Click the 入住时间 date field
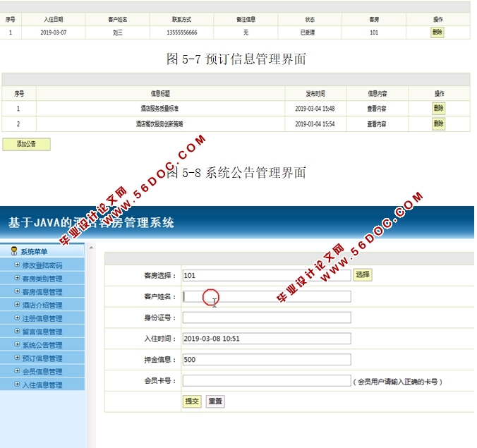Viewport: 477px width, 448px height. (267, 339)
